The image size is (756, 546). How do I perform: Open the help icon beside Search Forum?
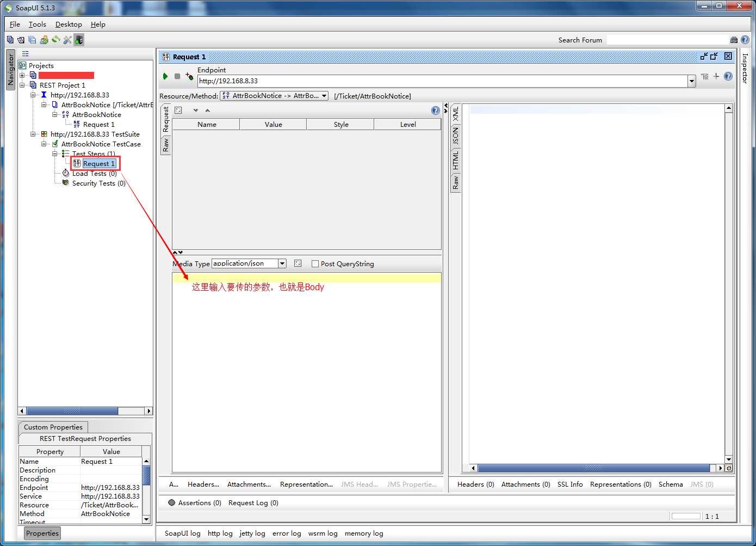click(x=745, y=40)
